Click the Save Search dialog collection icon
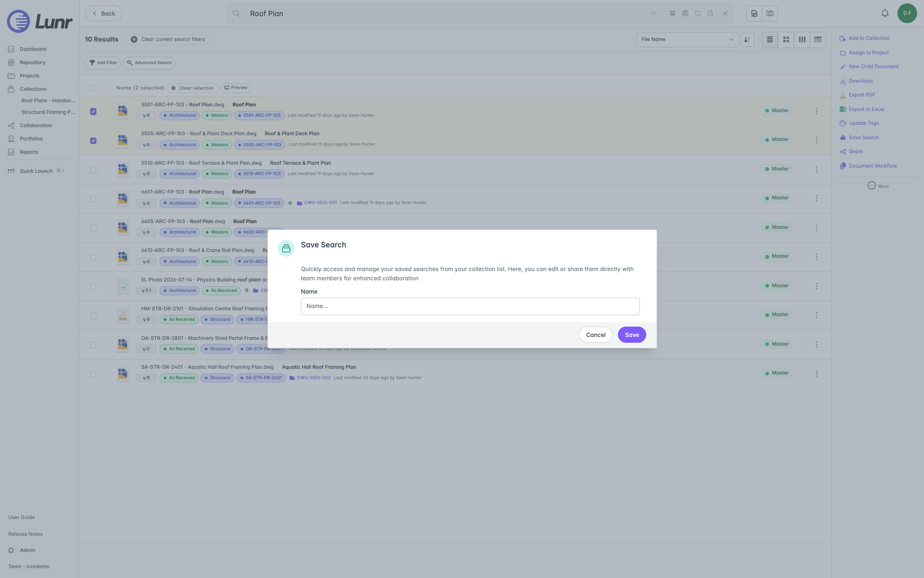The width and height of the screenshot is (924, 578). tap(286, 249)
